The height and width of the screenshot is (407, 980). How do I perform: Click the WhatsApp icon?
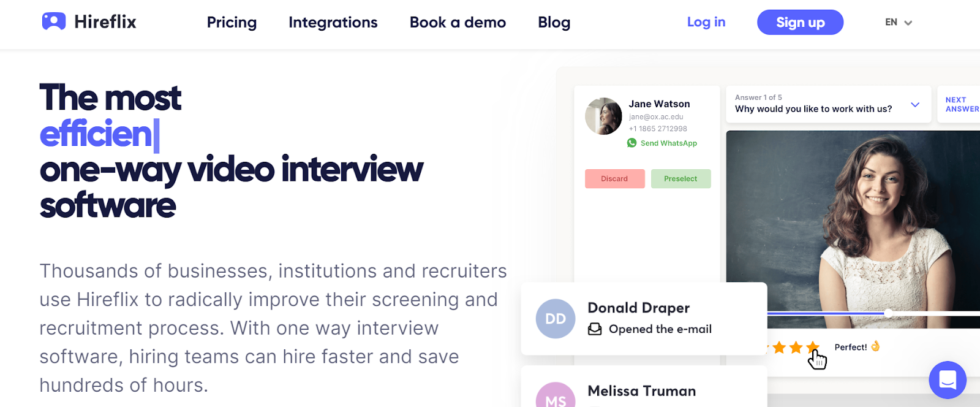click(x=631, y=143)
